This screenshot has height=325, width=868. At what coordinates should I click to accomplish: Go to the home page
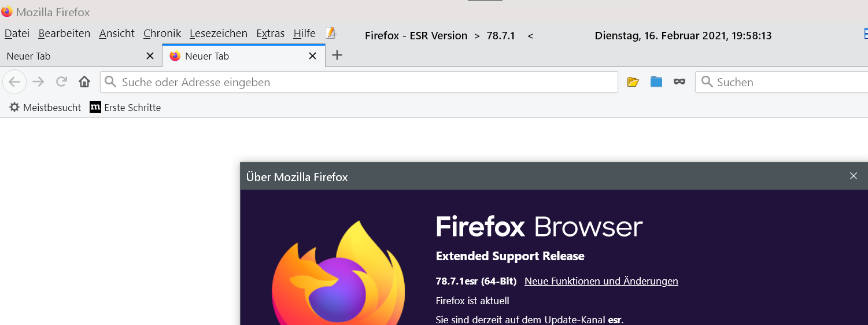click(84, 82)
